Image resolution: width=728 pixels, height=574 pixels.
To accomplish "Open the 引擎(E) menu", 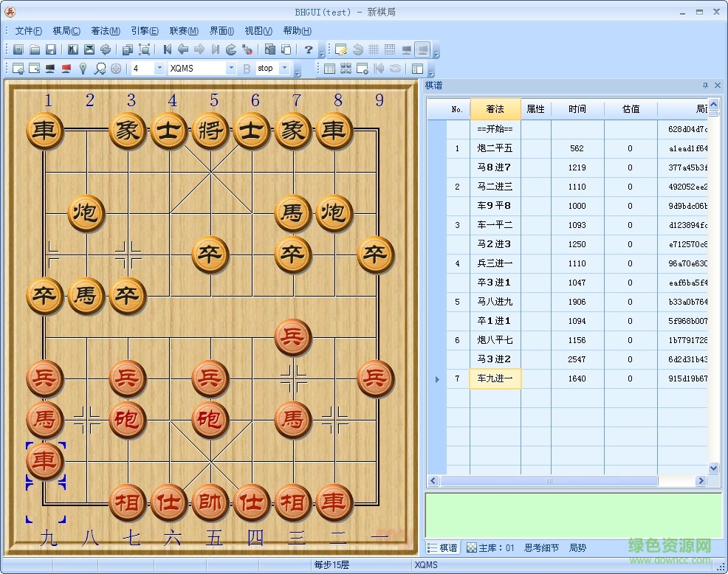I will (143, 31).
